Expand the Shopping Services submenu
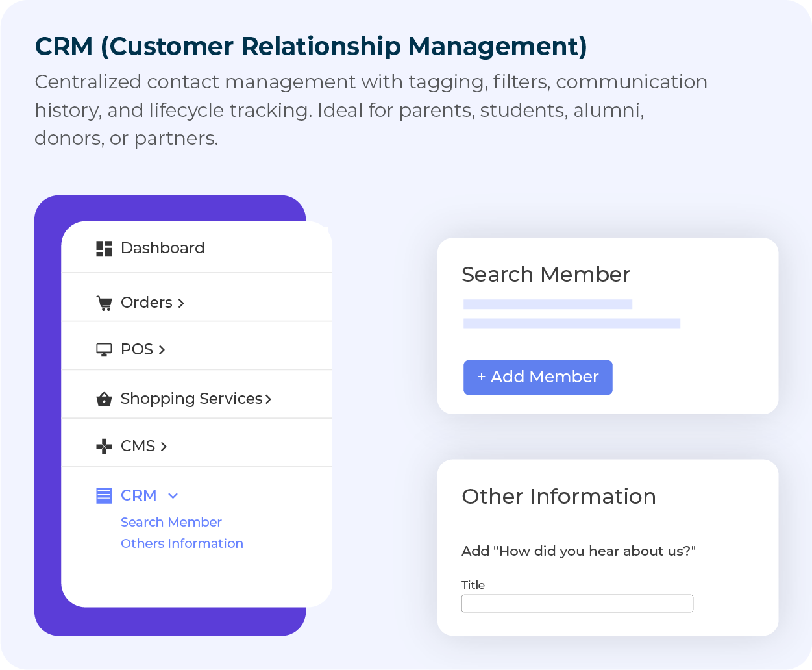Image resolution: width=812 pixels, height=670 pixels. [x=269, y=399]
